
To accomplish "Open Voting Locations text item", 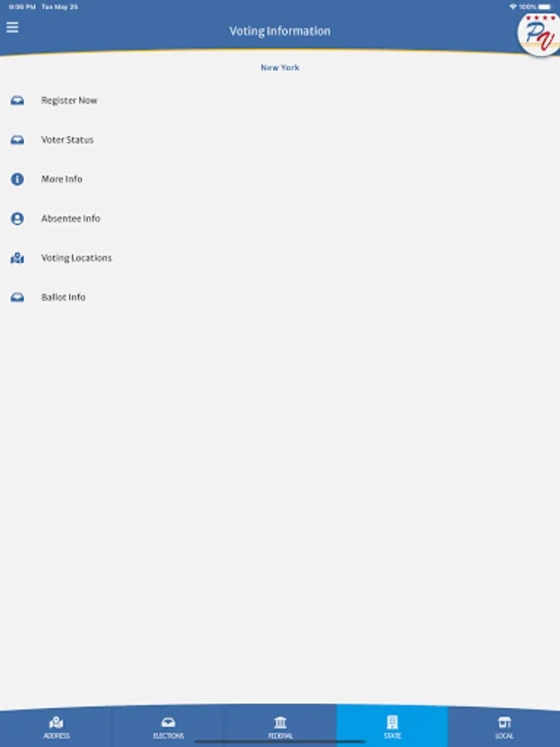I will 76,258.
